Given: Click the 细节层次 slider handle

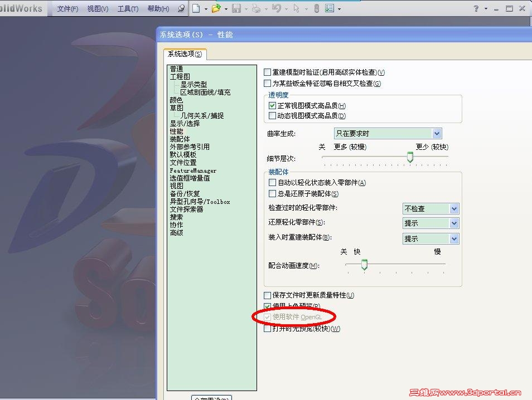Looking at the screenshot, I should tap(410, 158).
